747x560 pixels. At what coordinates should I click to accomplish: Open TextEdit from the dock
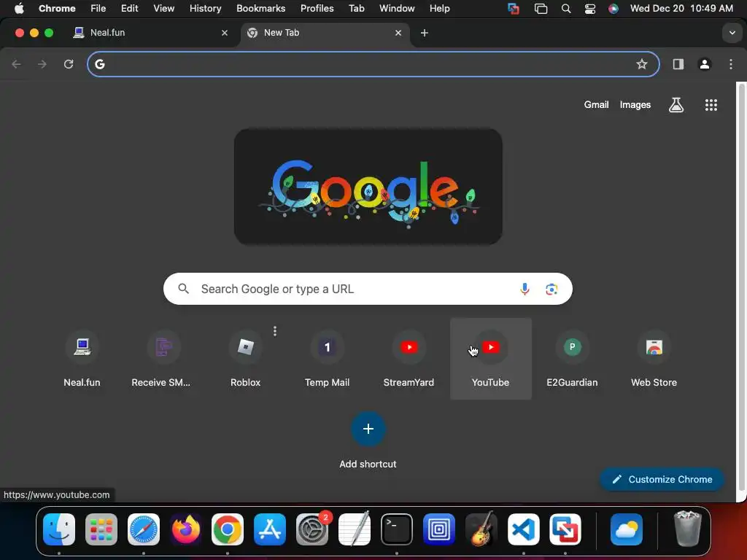[355, 528]
